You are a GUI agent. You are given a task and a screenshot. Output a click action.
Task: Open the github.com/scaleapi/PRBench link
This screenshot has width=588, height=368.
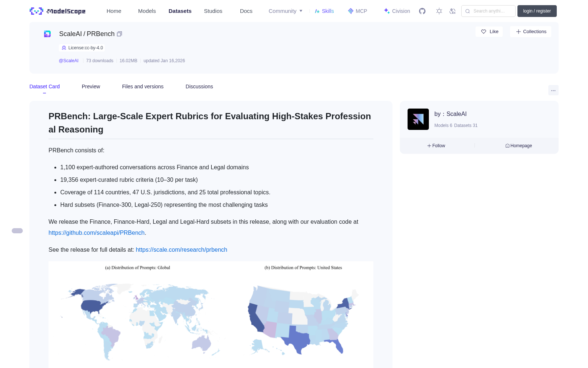tap(97, 233)
